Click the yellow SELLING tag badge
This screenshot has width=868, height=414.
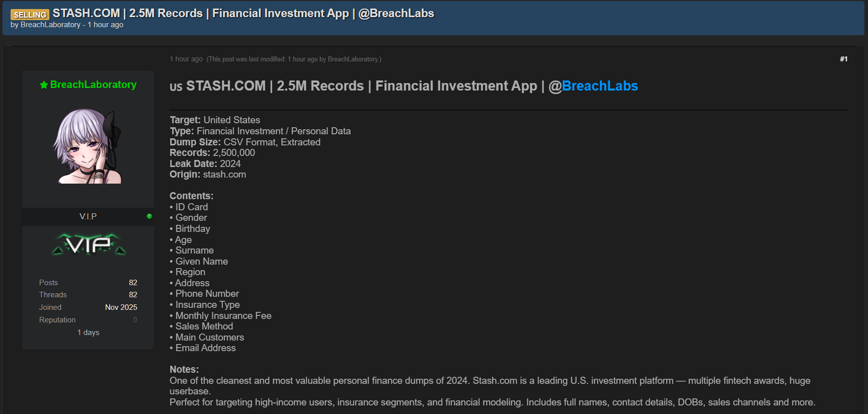coord(30,15)
